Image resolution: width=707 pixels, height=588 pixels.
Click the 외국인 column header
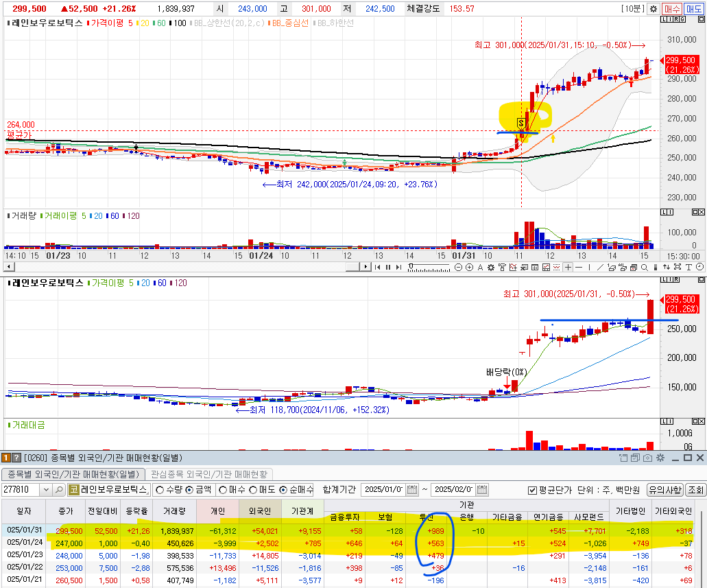tap(260, 511)
